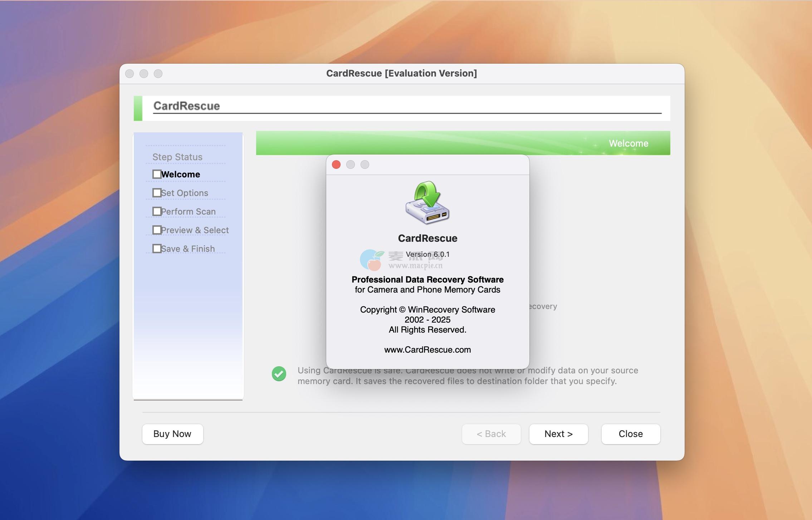Screen dimensions: 812x520
Task: Close the main CardRescue window
Action: click(129, 74)
